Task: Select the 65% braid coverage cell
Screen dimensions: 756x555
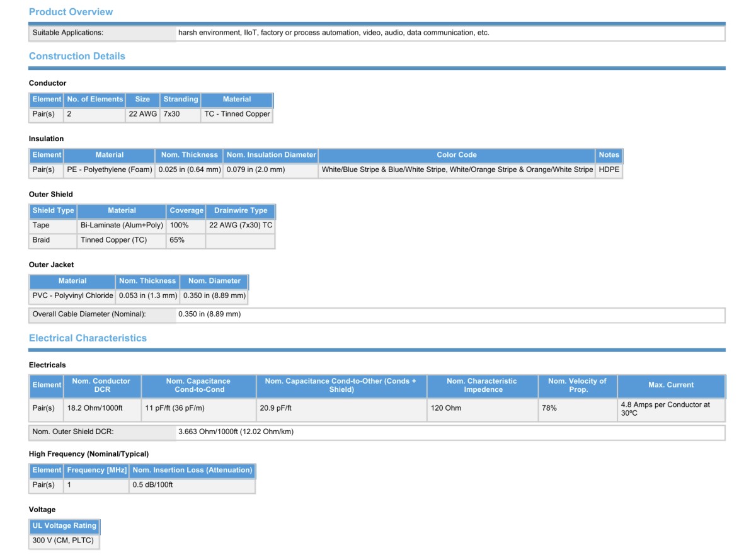Action: coord(177,240)
